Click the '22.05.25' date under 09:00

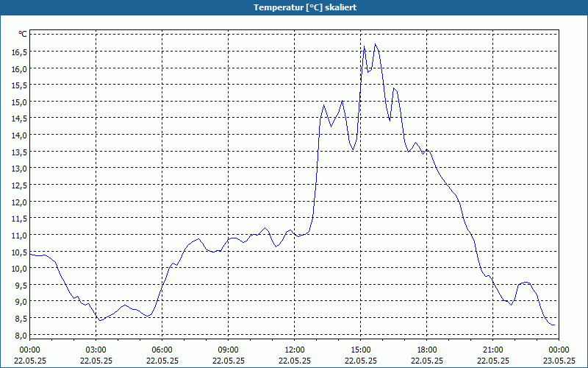tap(229, 361)
